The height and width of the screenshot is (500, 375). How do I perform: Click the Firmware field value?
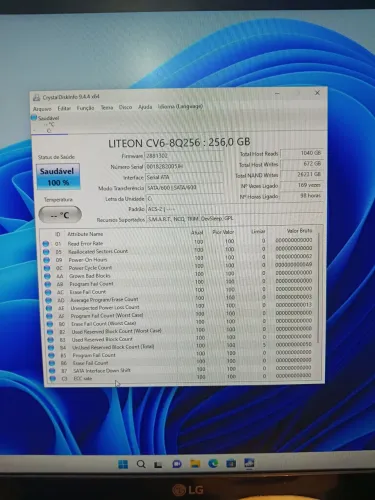click(183, 156)
